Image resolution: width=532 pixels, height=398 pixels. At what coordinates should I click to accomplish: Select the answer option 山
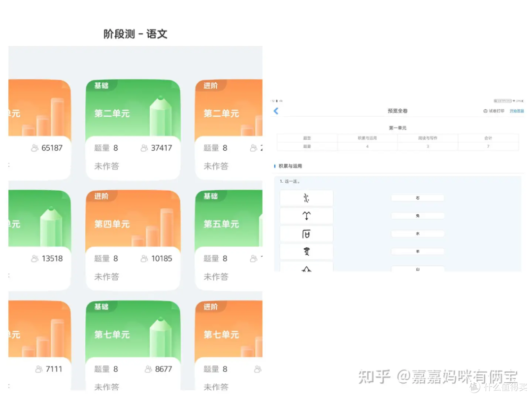click(x=418, y=269)
